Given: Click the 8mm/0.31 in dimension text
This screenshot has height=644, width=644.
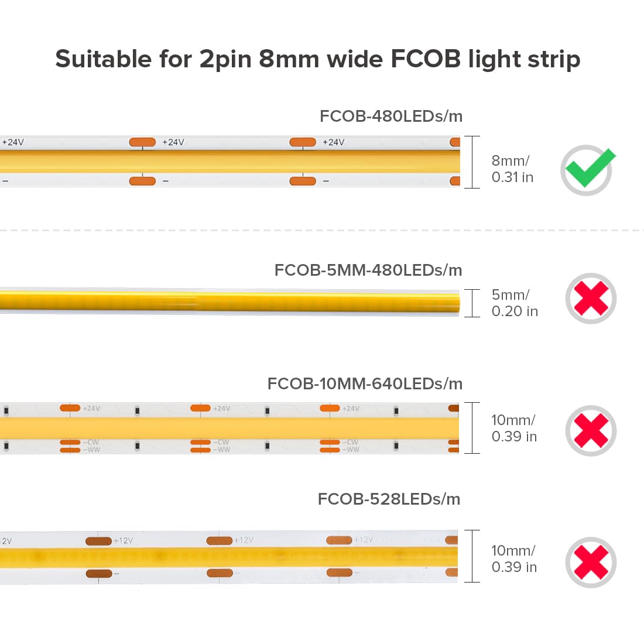Looking at the screenshot, I should coord(512,169).
